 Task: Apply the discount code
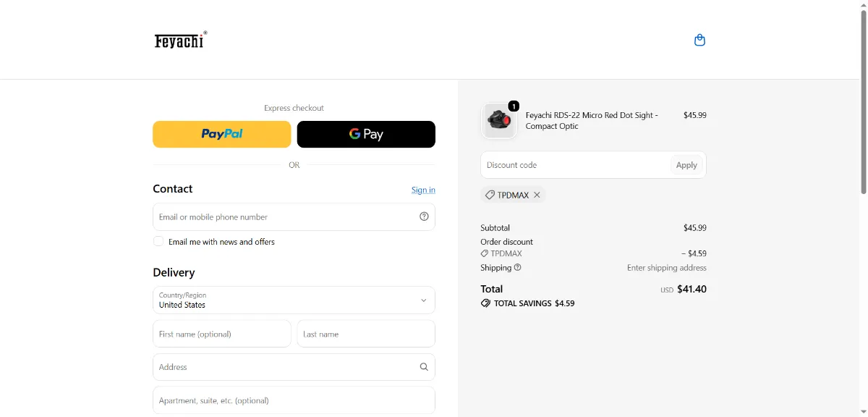(x=686, y=165)
